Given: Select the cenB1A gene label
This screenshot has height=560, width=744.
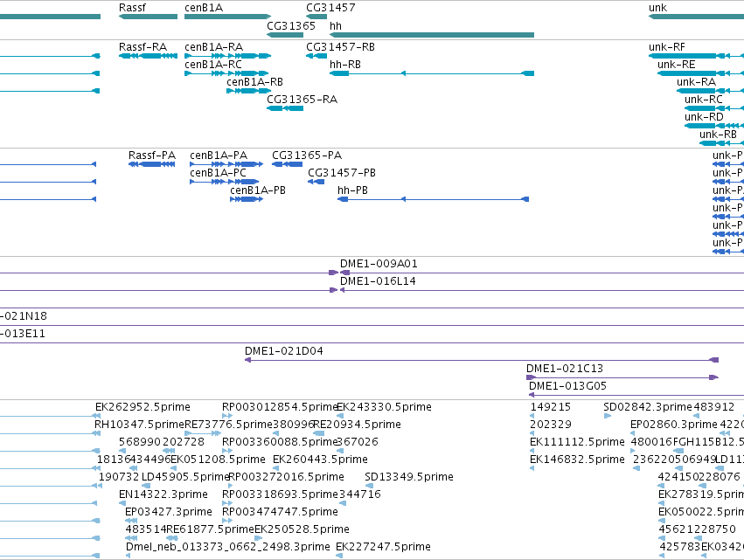Looking at the screenshot, I should [x=204, y=8].
